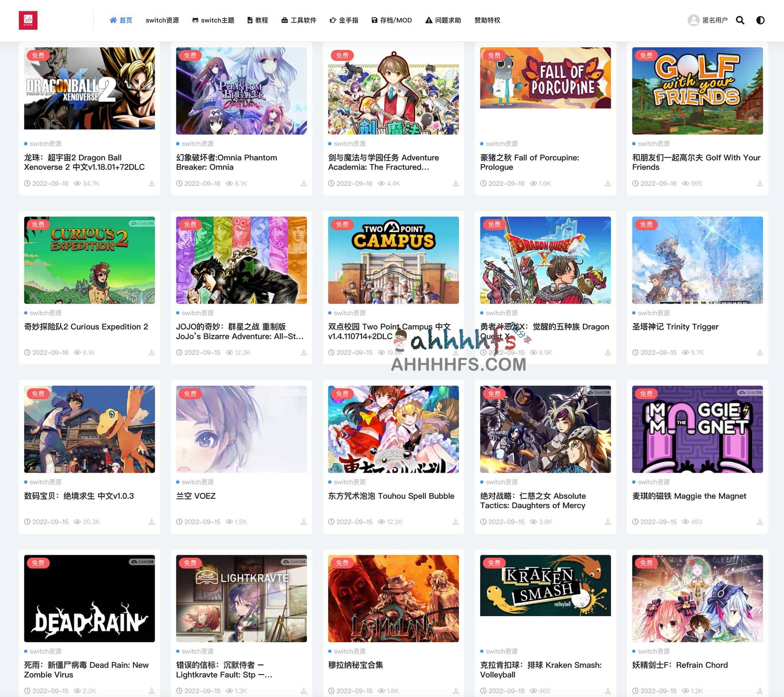This screenshot has height=697, width=784.
Task: Open the 工具软件 menu item
Action: [299, 20]
